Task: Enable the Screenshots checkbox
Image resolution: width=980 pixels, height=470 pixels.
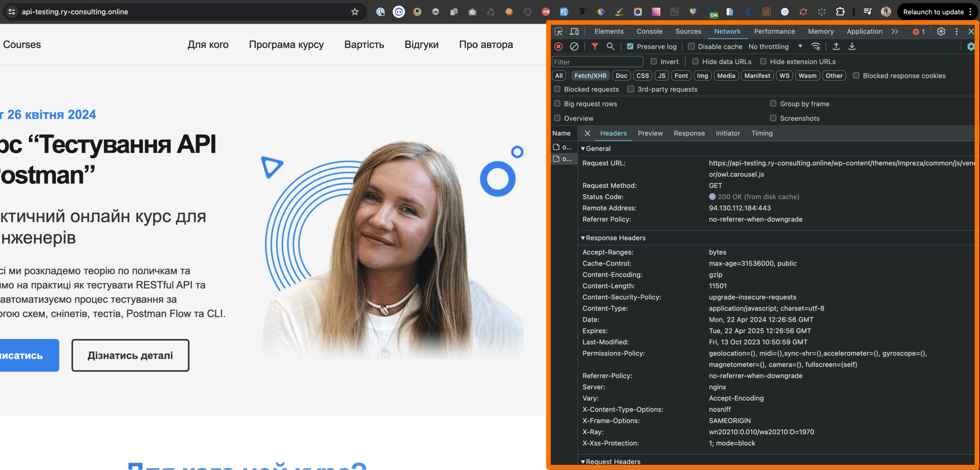Action: click(773, 118)
